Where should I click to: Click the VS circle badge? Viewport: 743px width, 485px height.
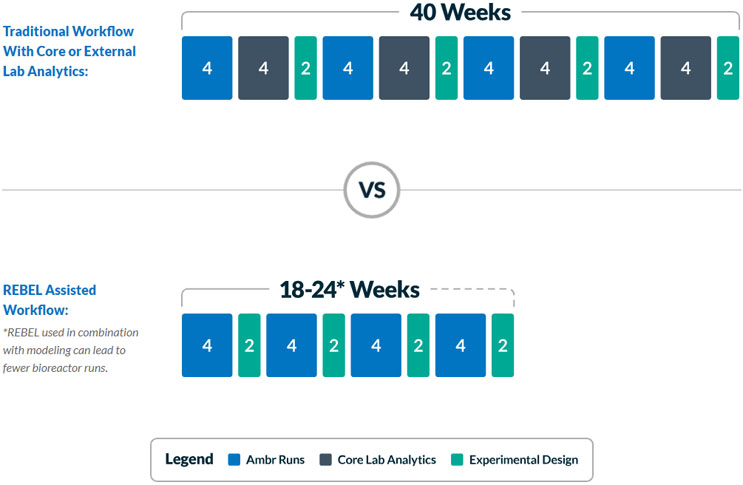click(x=371, y=190)
